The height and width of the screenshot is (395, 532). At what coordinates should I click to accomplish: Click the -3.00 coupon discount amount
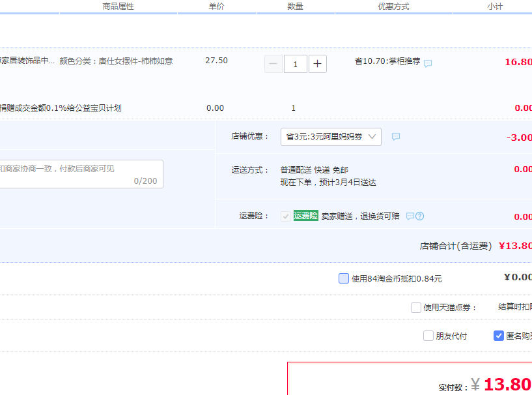(519, 138)
